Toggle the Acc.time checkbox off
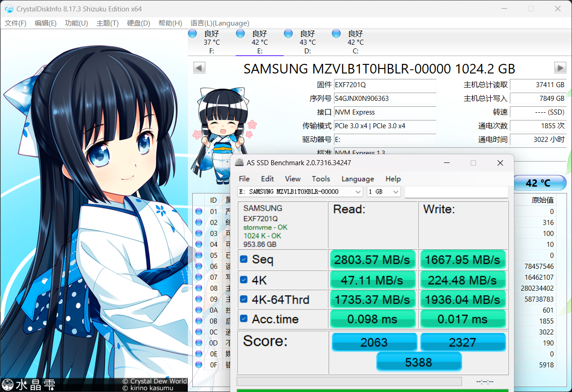The width and height of the screenshot is (572, 392). click(x=244, y=319)
